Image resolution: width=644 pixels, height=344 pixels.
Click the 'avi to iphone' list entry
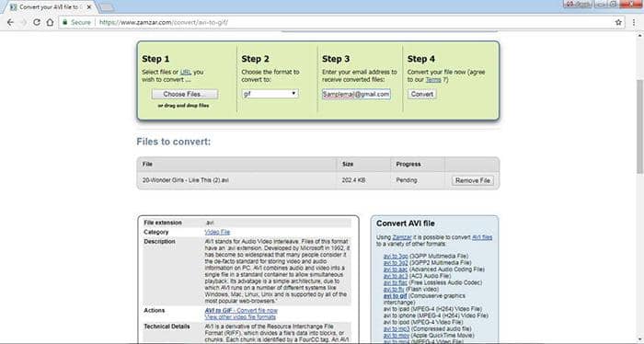(x=435, y=315)
